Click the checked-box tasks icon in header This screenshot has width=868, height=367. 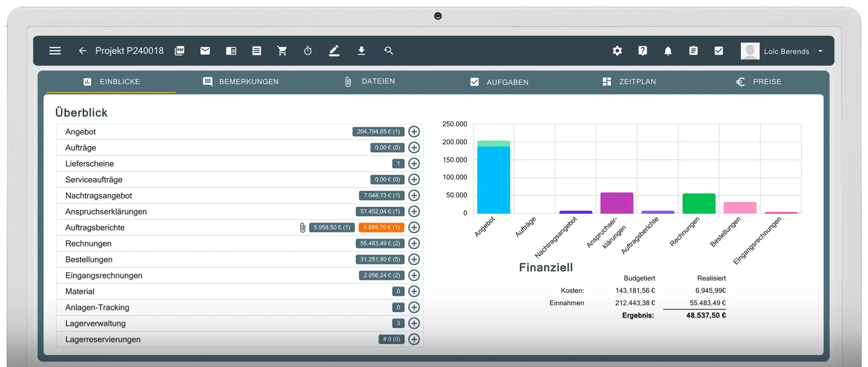[719, 51]
